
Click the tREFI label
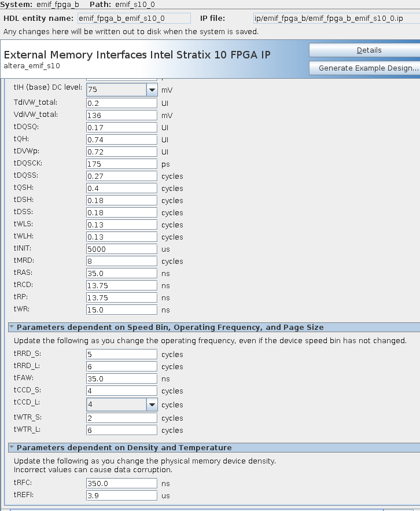(24, 495)
